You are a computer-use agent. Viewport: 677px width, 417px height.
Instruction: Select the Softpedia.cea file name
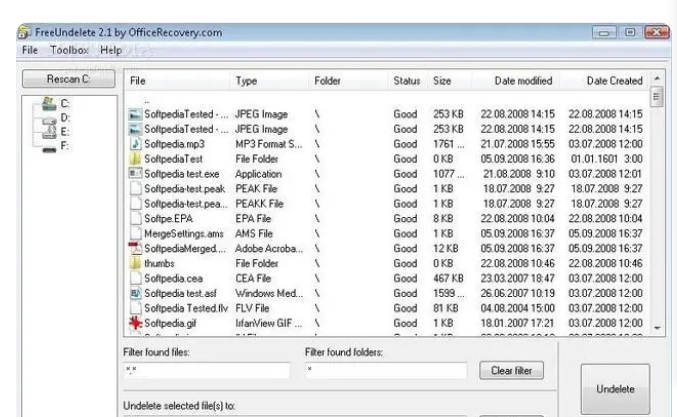point(174,278)
